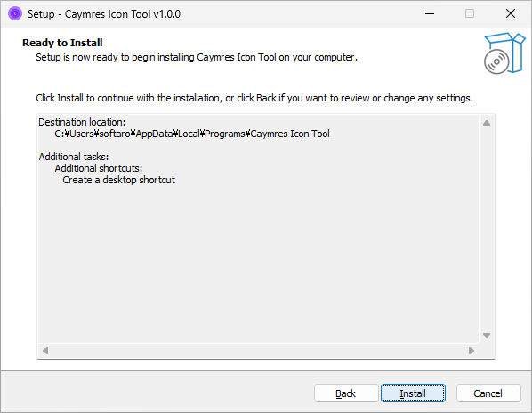Click the scroll up arrow of summary box
This screenshot has width=532, height=413.
point(487,123)
